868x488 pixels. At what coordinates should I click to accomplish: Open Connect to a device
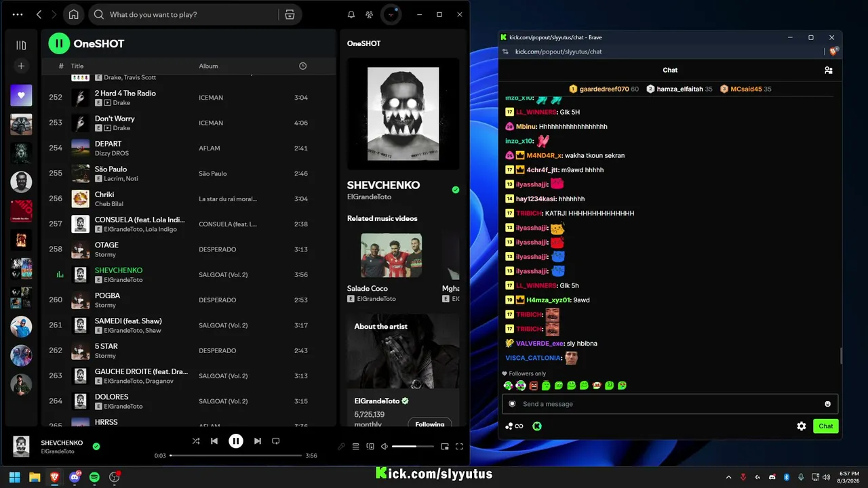pyautogui.click(x=370, y=447)
